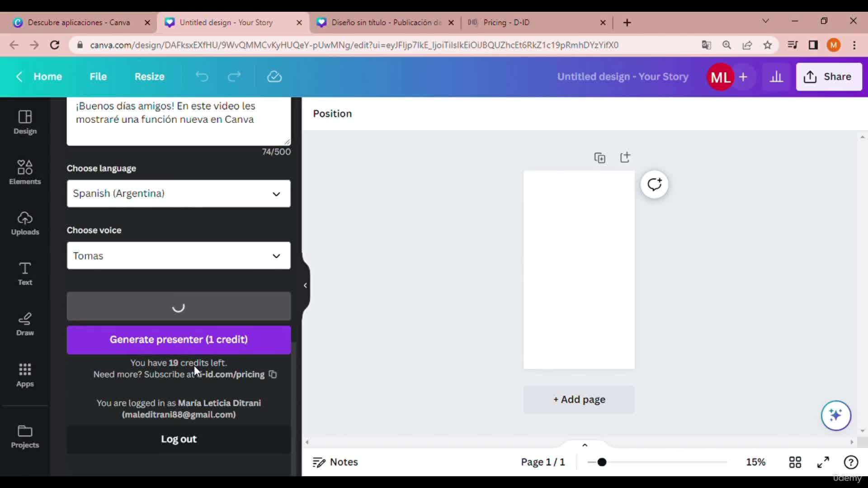868x488 pixels.
Task: Undo the last action
Action: tap(202, 77)
